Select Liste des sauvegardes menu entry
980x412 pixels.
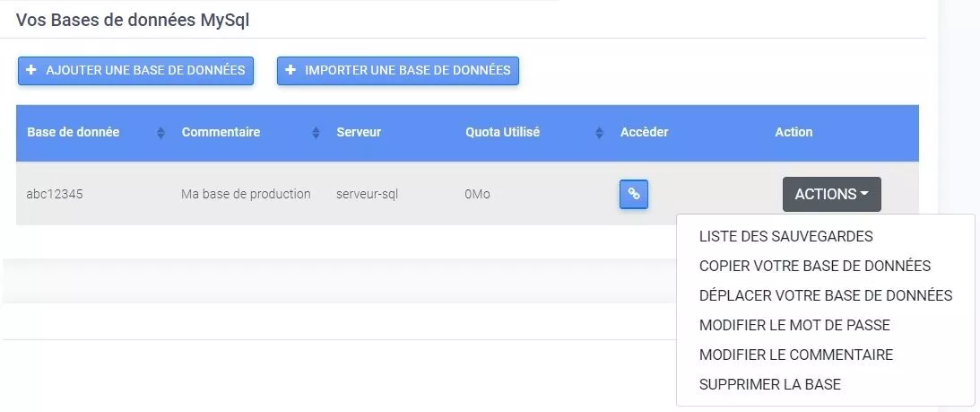coord(786,237)
